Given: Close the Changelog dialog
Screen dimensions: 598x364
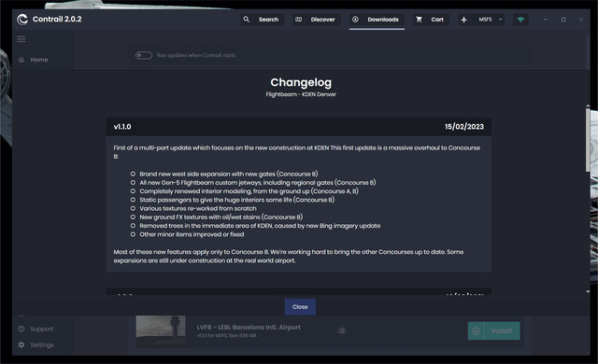Looking at the screenshot, I should (300, 307).
